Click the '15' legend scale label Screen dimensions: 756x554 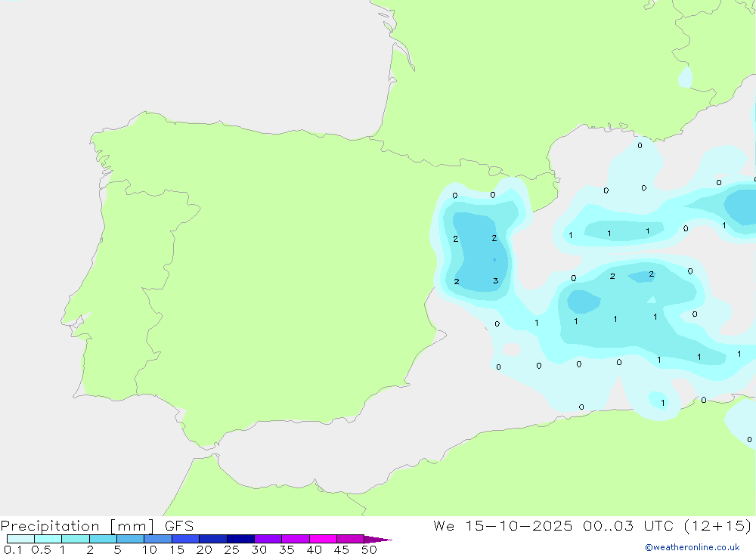[x=176, y=549]
